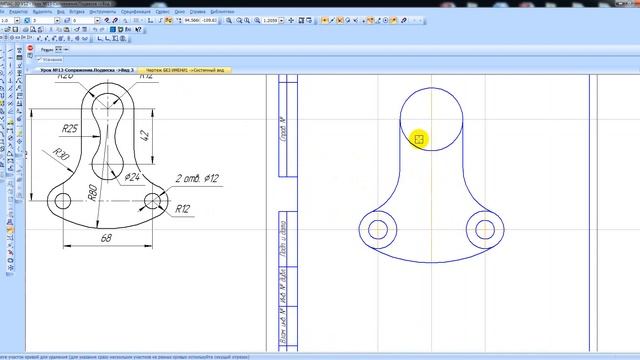Open the Сервис menu
The image size is (640, 360).
162,12
